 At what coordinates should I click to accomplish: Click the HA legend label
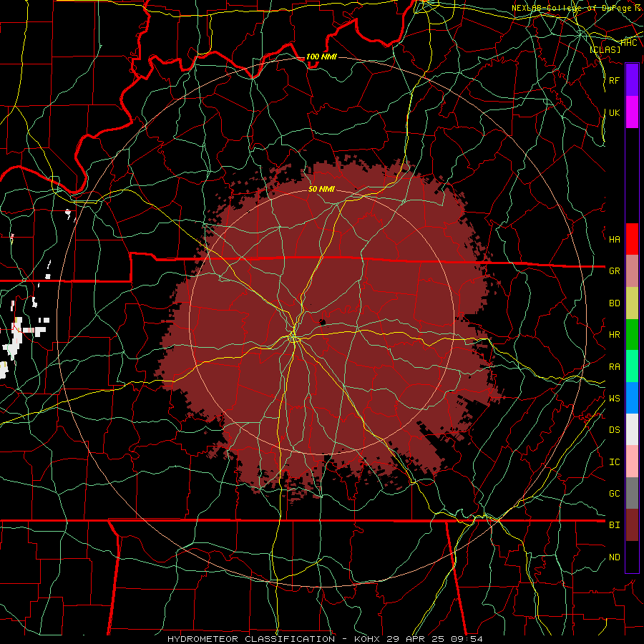tap(614, 240)
